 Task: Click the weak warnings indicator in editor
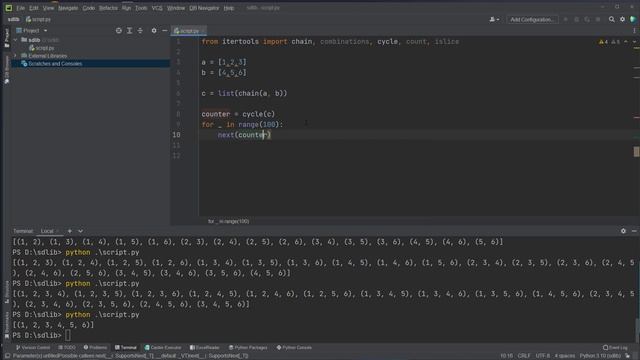[x=616, y=42]
